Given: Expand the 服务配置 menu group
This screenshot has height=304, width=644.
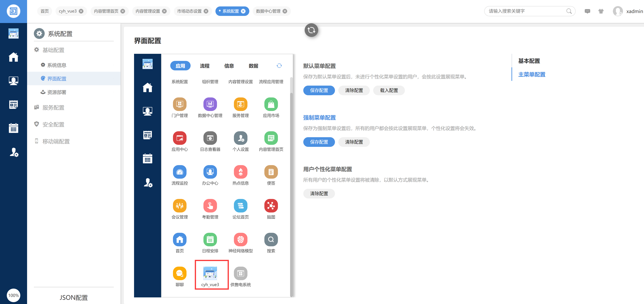Looking at the screenshot, I should pyautogui.click(x=53, y=108).
